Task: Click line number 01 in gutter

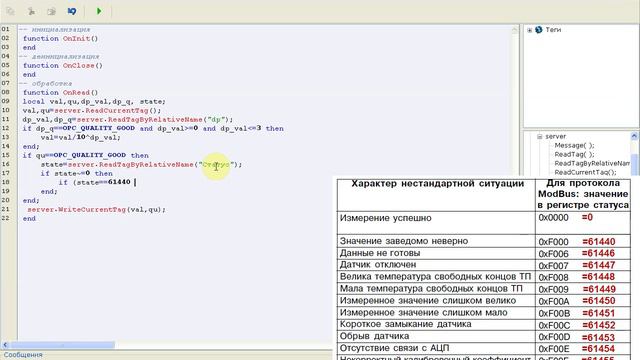Action: pyautogui.click(x=5, y=29)
